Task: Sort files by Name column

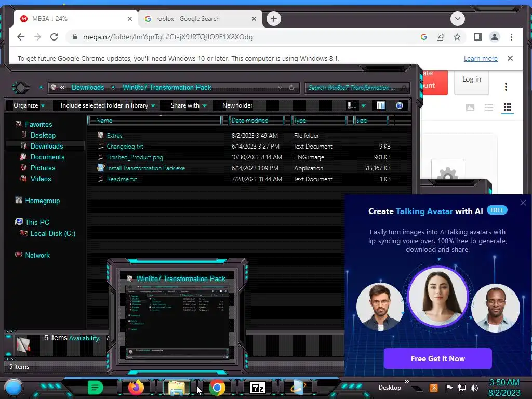Action: (x=154, y=121)
